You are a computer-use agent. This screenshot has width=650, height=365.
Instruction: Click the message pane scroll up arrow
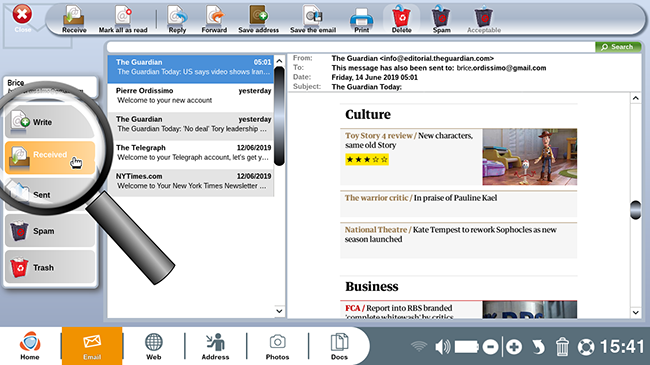point(635,98)
